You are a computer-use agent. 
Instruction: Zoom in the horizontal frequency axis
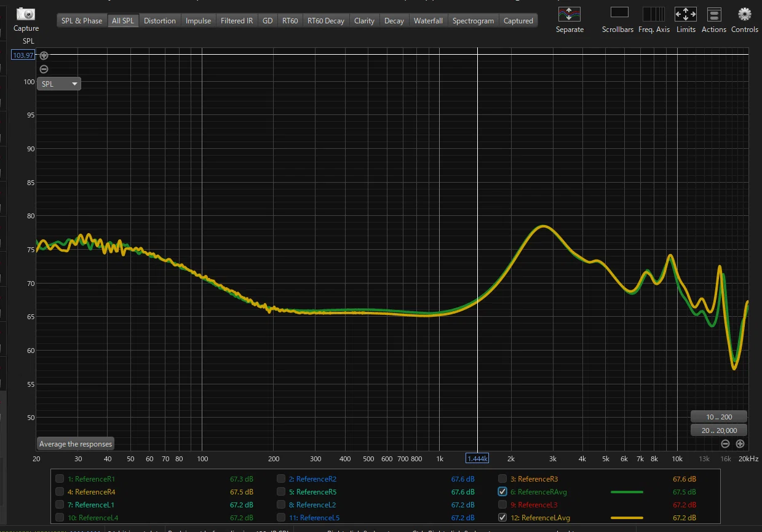pyautogui.click(x=740, y=443)
